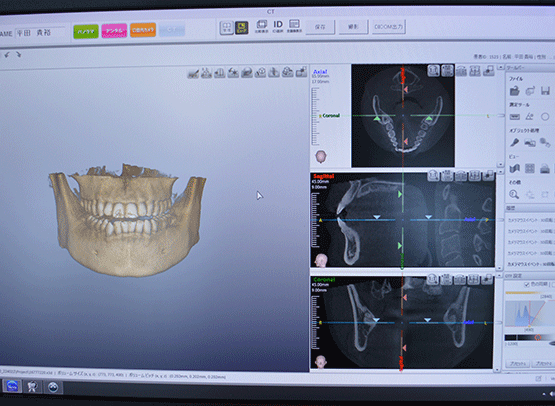
Task: Click the undo arrow icon
Action: click(7, 55)
